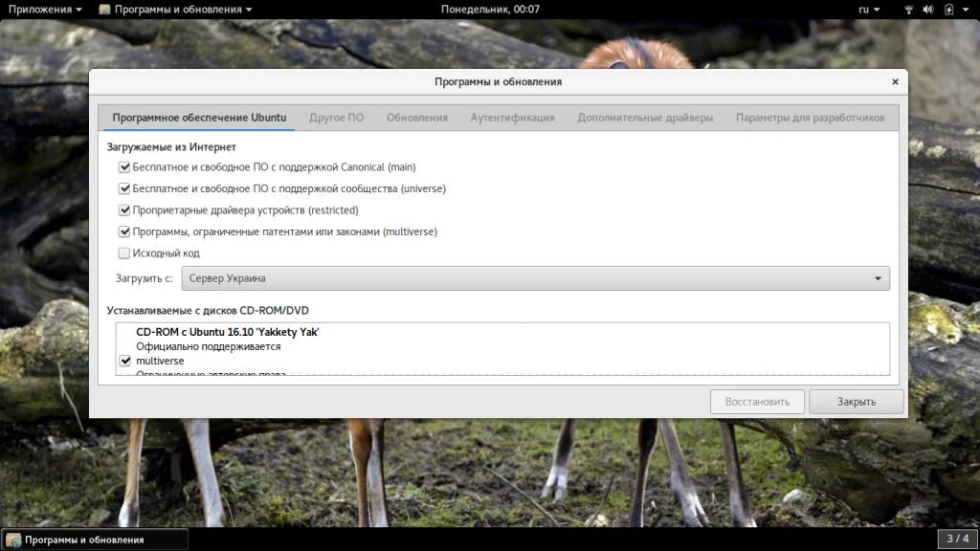The width and height of the screenshot is (980, 551).
Task: Click the 3 / 4 workspace switcher
Action: [x=957, y=539]
